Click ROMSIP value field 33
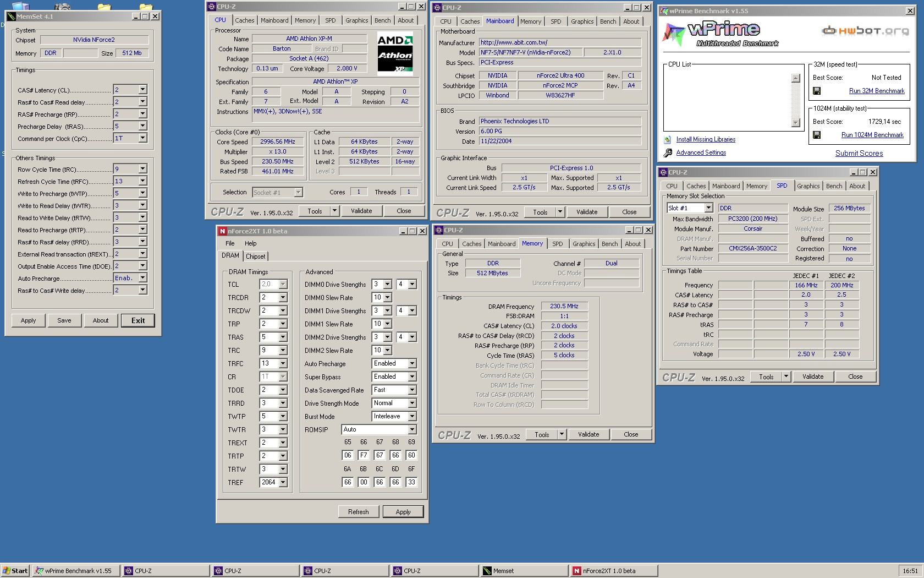The image size is (924, 578). tap(411, 482)
